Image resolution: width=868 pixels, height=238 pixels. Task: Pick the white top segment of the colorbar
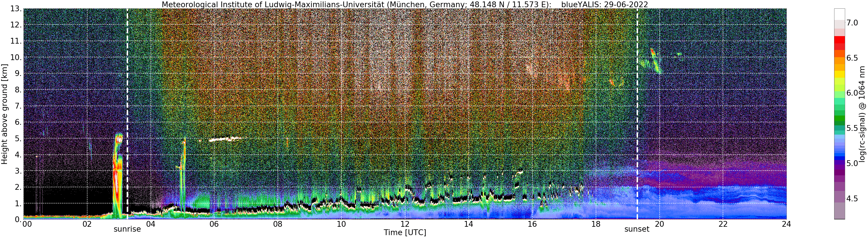[839, 14]
